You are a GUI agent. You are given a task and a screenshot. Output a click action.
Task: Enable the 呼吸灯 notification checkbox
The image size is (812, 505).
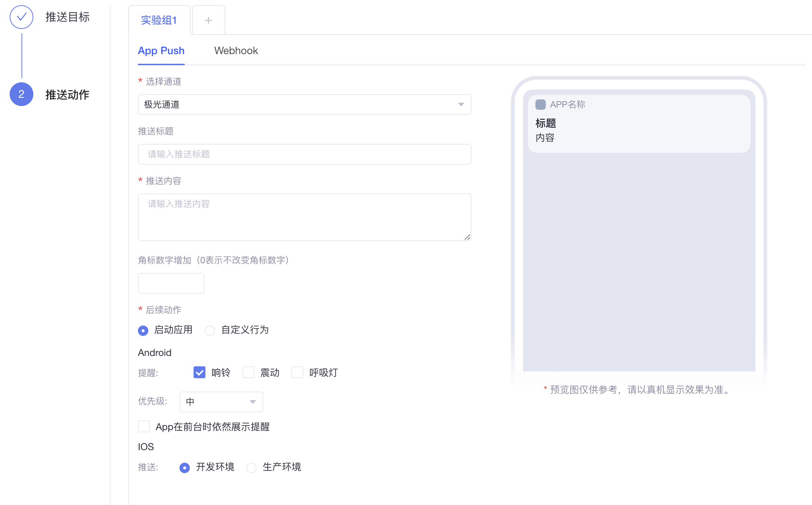click(297, 372)
